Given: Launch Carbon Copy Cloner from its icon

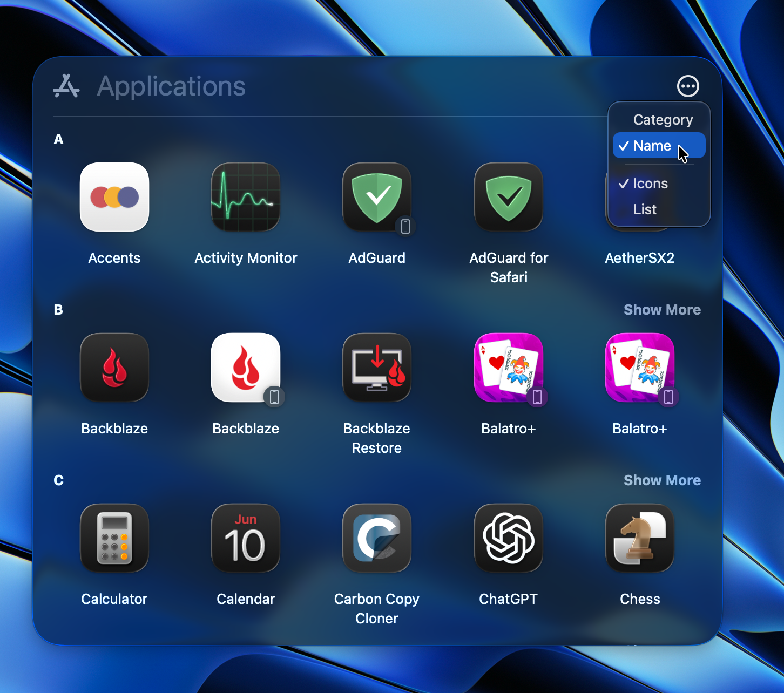Looking at the screenshot, I should (x=377, y=538).
